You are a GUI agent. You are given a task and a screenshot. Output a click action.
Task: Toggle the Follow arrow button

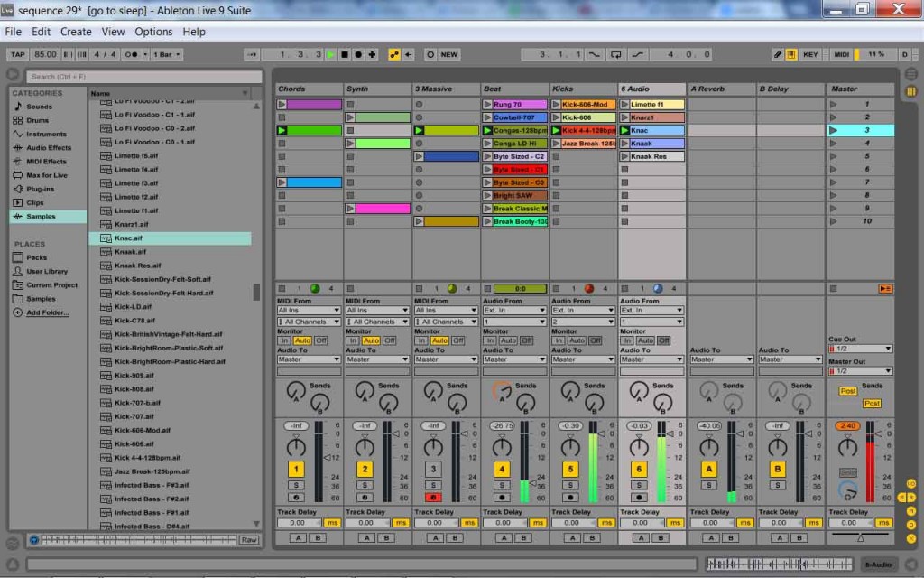(253, 54)
